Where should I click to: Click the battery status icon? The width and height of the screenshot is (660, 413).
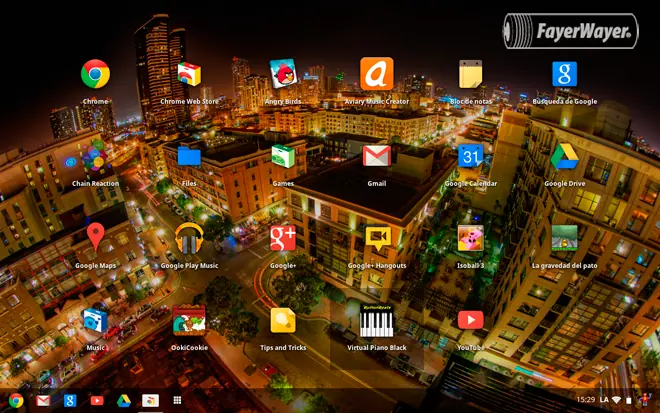[x=628, y=400]
